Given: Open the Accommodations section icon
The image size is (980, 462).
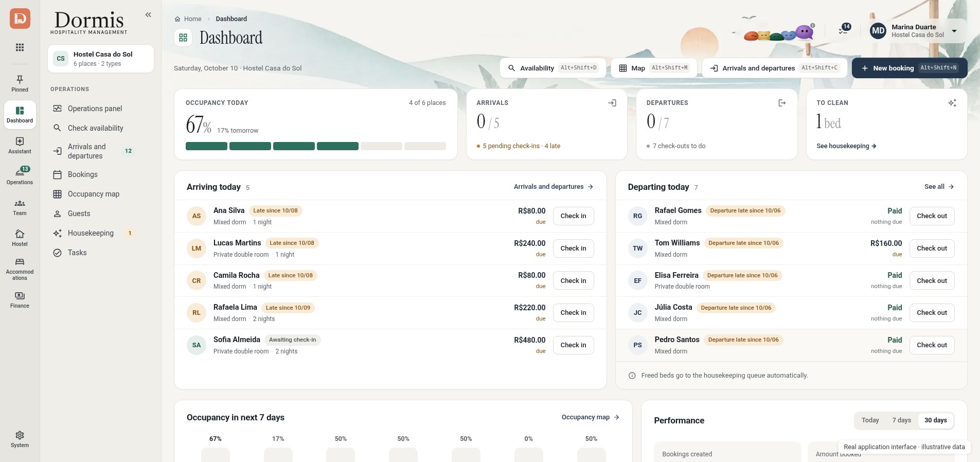Looking at the screenshot, I should [20, 269].
